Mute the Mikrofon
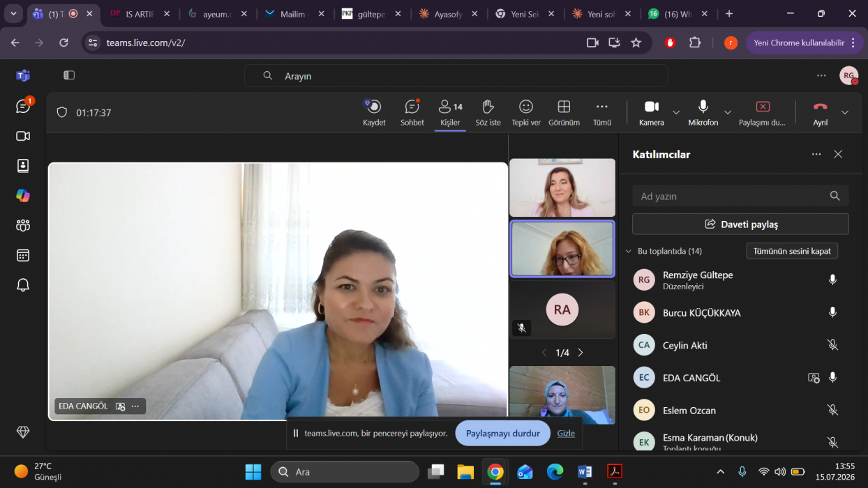This screenshot has width=868, height=488. click(703, 113)
